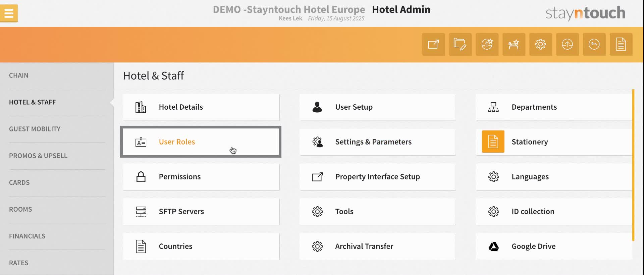Click the Departments hierarchy icon

493,107
